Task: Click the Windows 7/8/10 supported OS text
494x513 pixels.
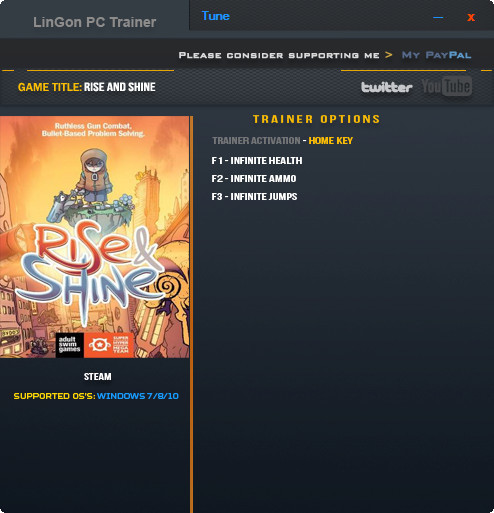Action: pos(138,396)
